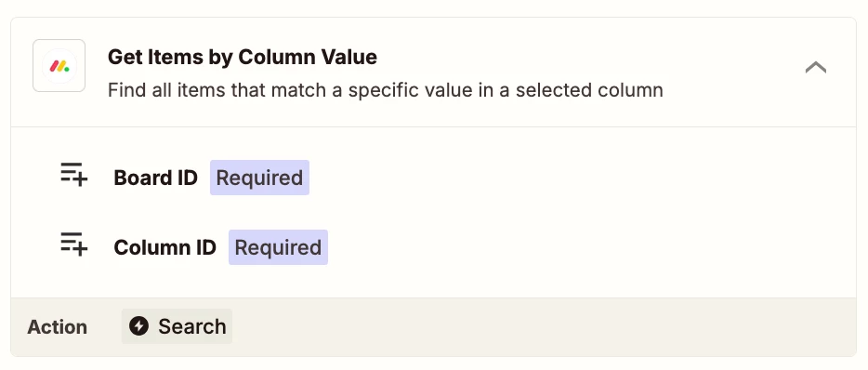Click the lightning bolt icon in Search badge

(139, 326)
